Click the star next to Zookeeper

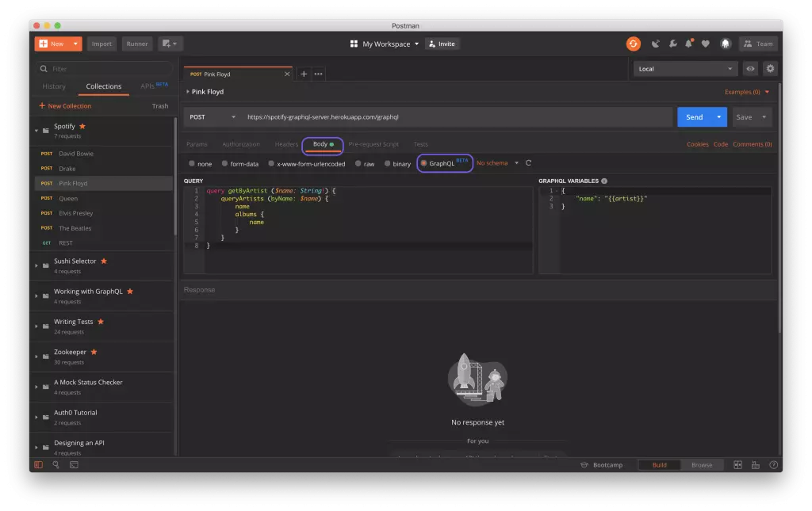(x=94, y=353)
